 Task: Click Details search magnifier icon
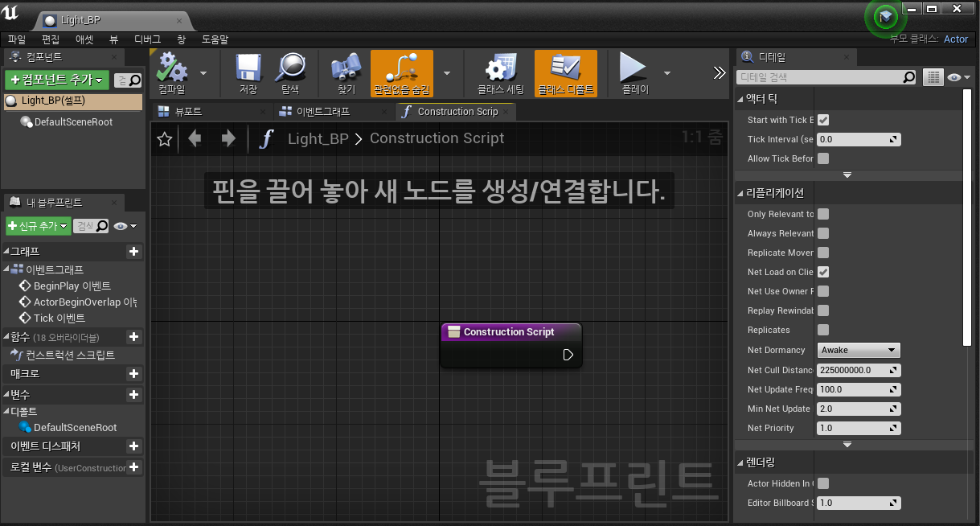click(909, 77)
